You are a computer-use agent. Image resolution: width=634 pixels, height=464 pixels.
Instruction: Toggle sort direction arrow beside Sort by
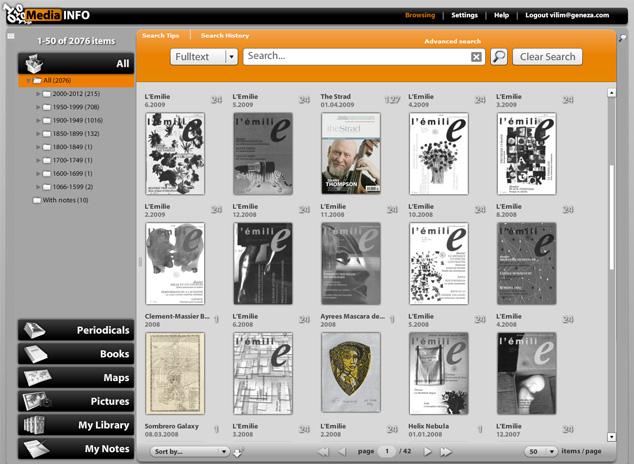[x=237, y=452]
